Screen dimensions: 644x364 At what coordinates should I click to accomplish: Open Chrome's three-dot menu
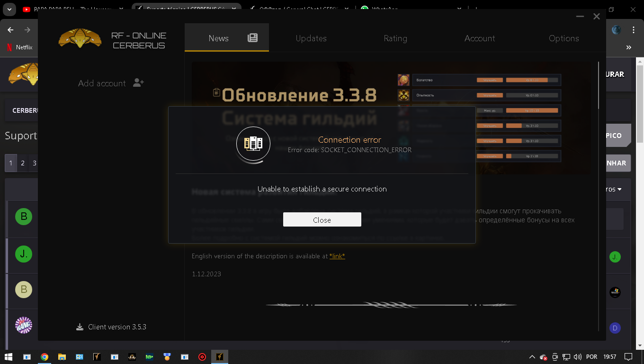tap(634, 30)
